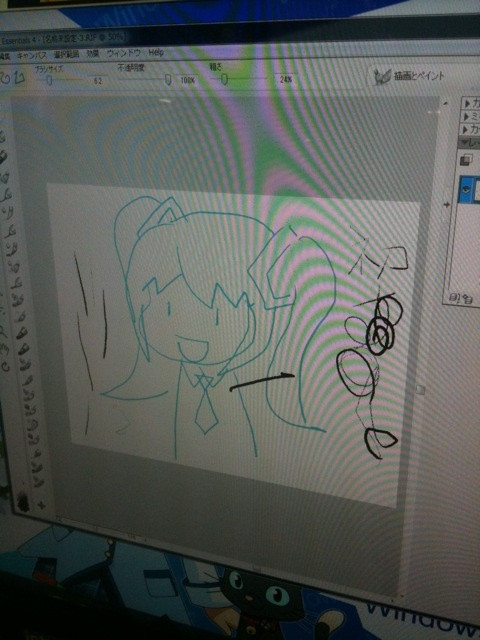480x640 pixels.
Task: Select the black paint dab at brush list bottom
Action: [x=22, y=500]
